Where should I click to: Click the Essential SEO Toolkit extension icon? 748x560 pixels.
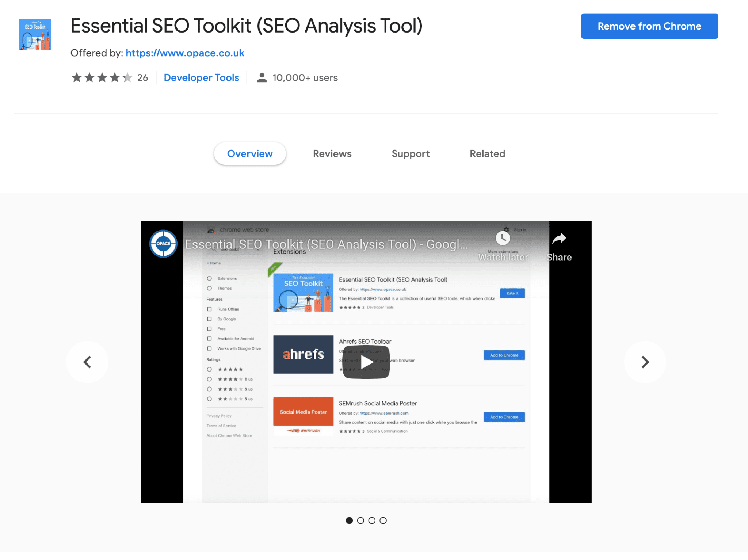click(x=35, y=34)
